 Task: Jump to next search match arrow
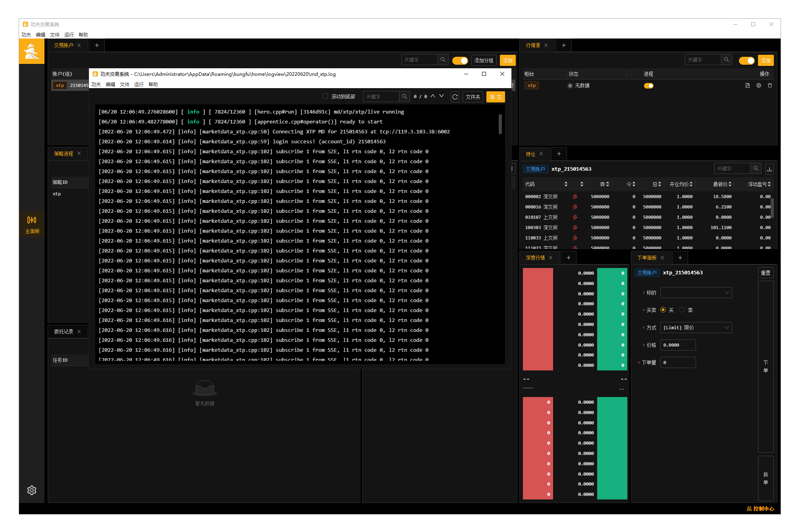point(442,96)
